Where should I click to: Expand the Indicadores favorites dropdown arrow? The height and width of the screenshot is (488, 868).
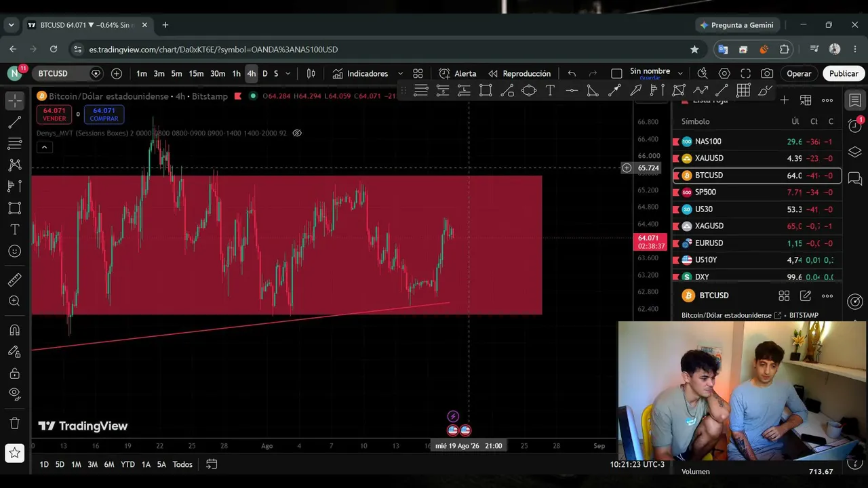pos(400,73)
